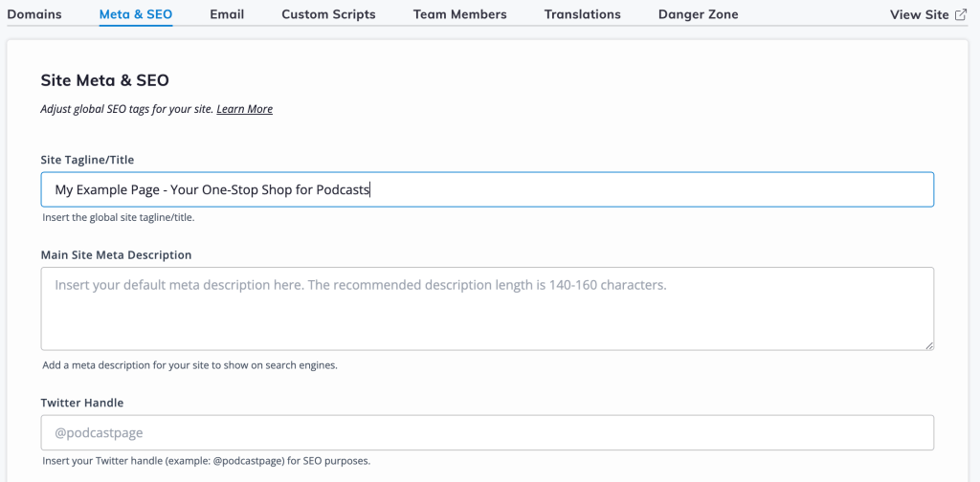This screenshot has height=482, width=980.
Task: Click the Twitter Handle field label
Action: pyautogui.click(x=82, y=403)
